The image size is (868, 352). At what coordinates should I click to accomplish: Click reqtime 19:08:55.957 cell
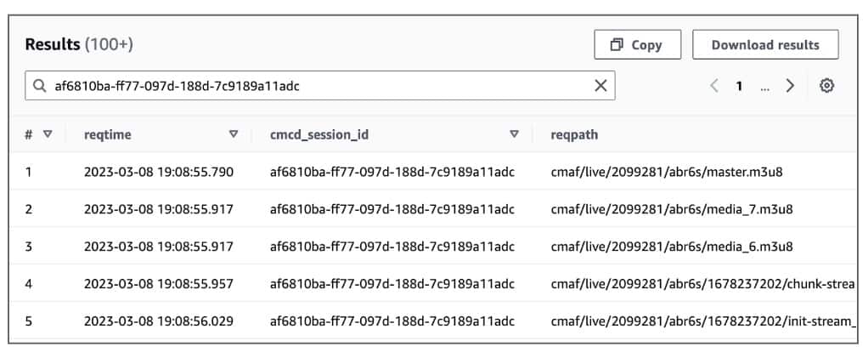(158, 283)
